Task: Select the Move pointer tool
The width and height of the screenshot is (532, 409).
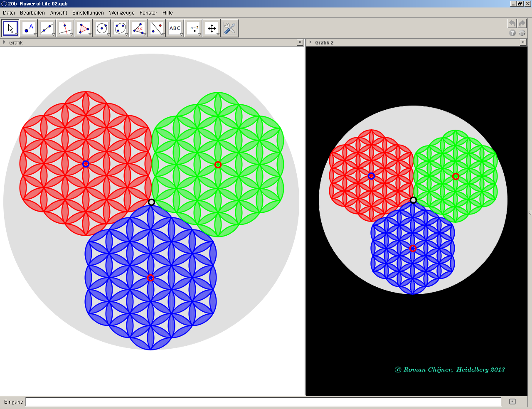Action: point(10,28)
